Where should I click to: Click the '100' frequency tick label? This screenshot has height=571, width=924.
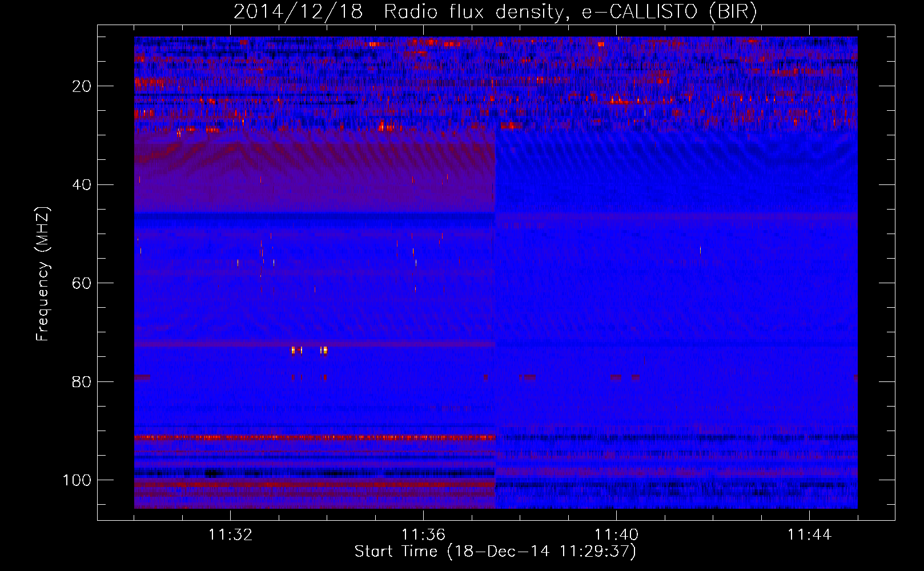[78, 480]
